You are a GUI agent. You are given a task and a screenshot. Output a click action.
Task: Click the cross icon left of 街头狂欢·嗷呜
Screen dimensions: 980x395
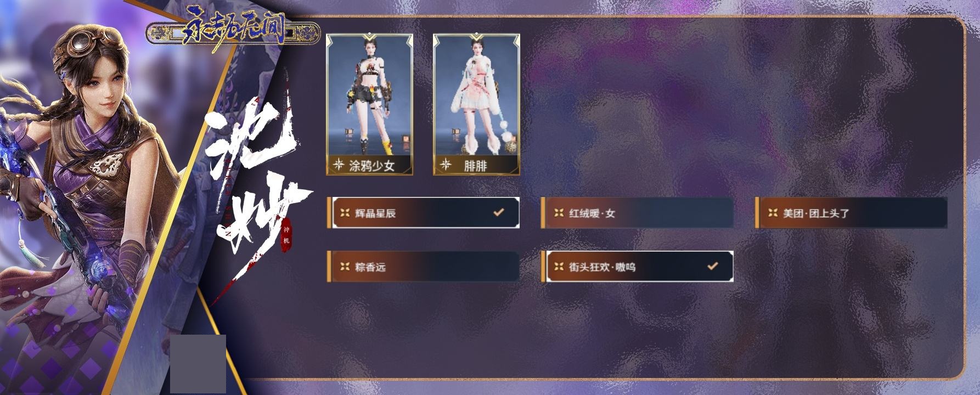[559, 267]
